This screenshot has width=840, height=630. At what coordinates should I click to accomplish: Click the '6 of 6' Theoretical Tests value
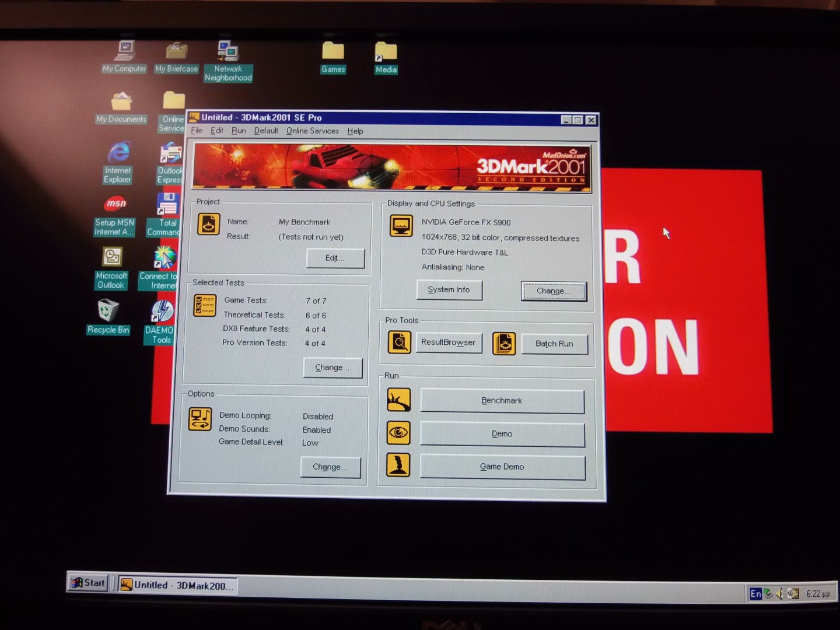point(316,316)
